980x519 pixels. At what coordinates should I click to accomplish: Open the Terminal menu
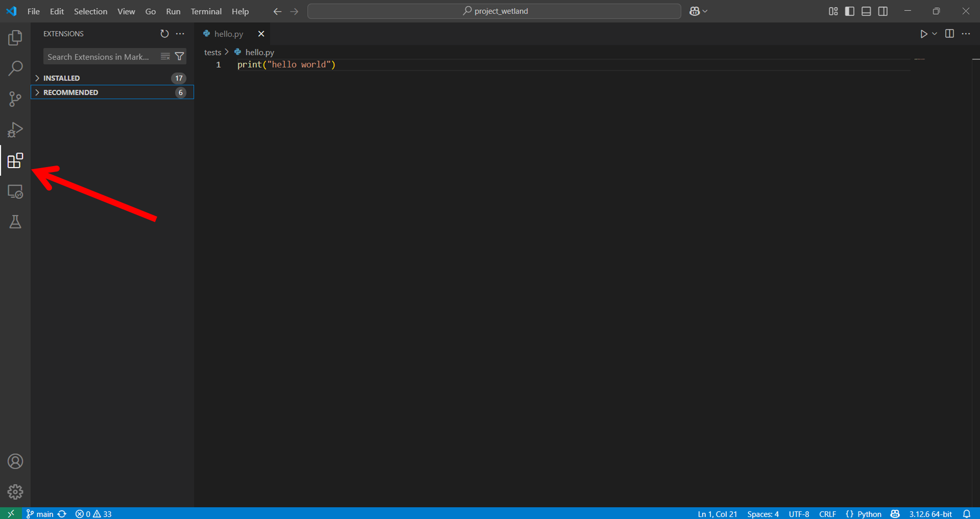tap(206, 11)
